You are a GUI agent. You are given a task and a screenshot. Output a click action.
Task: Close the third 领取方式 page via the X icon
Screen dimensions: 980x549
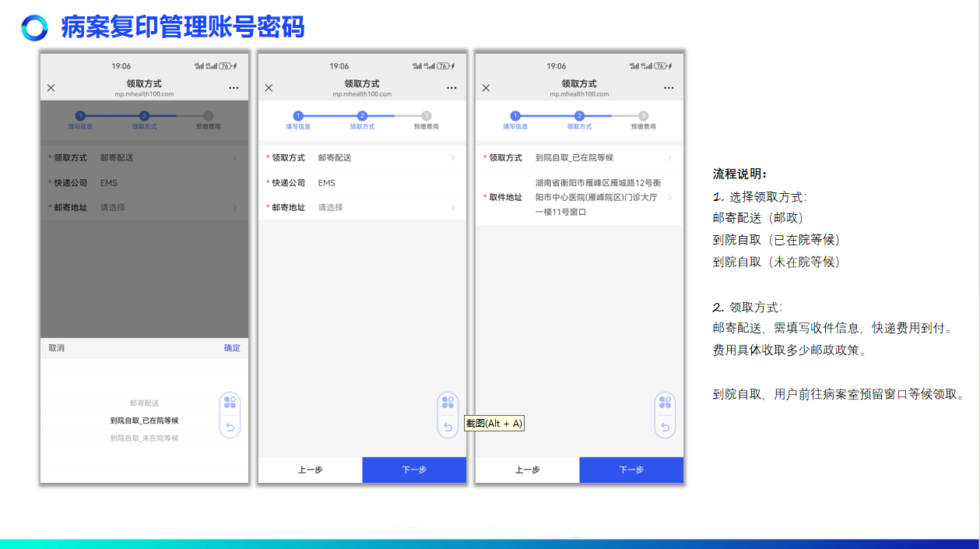486,87
